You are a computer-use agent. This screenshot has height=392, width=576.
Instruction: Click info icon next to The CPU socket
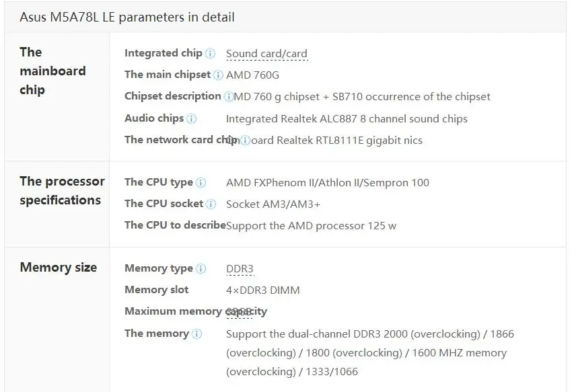(211, 204)
